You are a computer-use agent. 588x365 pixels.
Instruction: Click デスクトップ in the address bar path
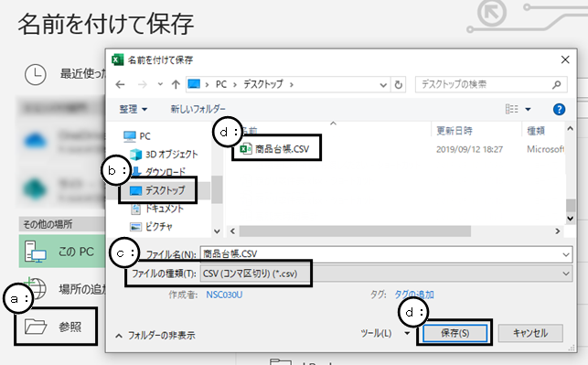263,84
